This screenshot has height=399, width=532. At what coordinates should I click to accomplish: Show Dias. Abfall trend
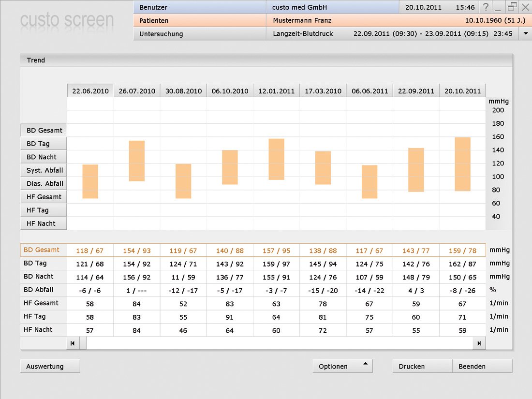(44, 184)
